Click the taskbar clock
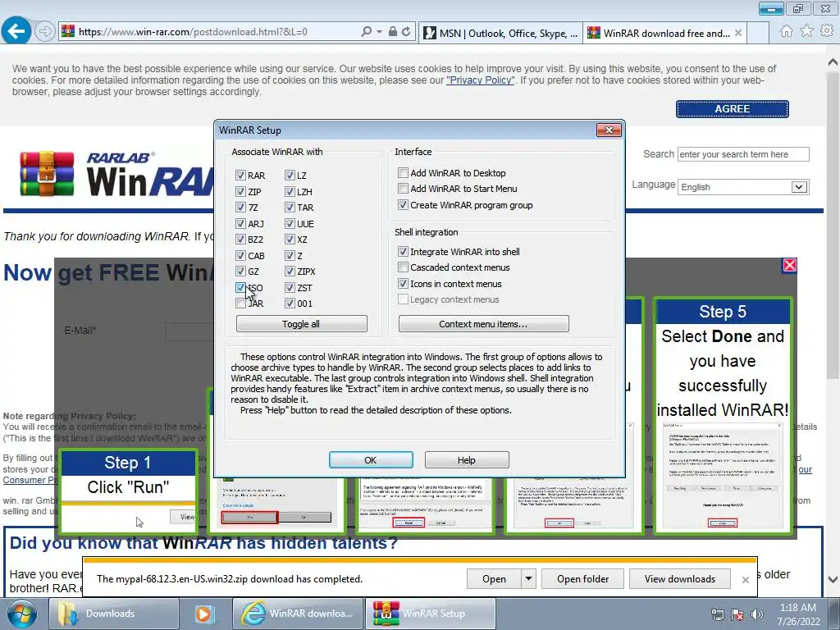The image size is (840, 630). 798,614
